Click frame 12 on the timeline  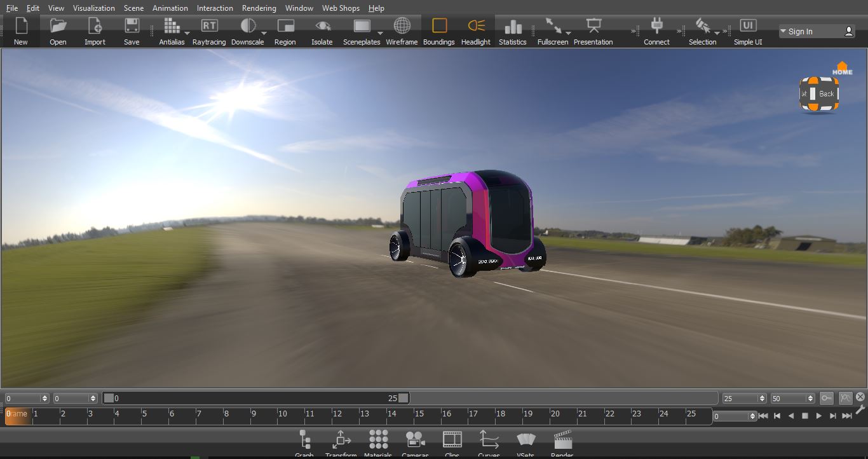point(337,415)
